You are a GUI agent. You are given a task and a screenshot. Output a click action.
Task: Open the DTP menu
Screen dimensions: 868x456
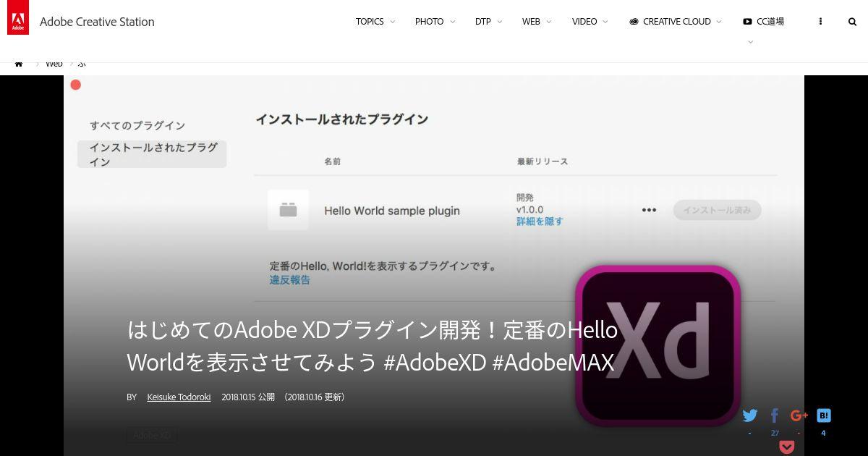(482, 22)
